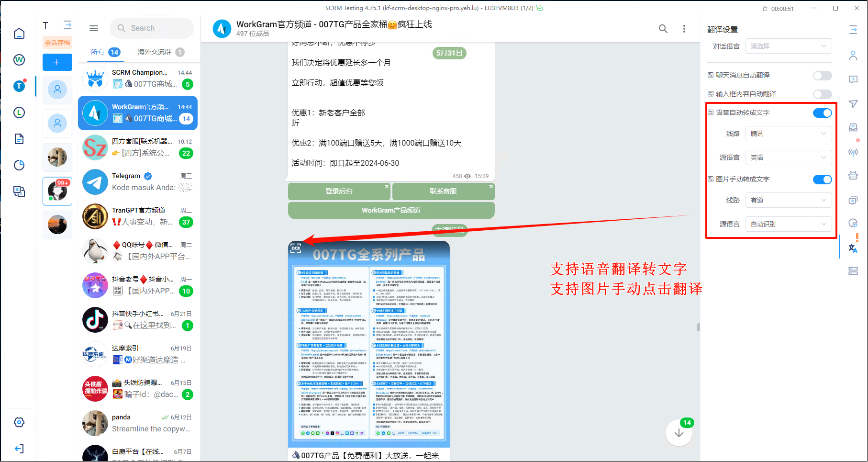The width and height of the screenshot is (868, 462).
Task: Open the home icon in left sidebar
Action: [19, 34]
